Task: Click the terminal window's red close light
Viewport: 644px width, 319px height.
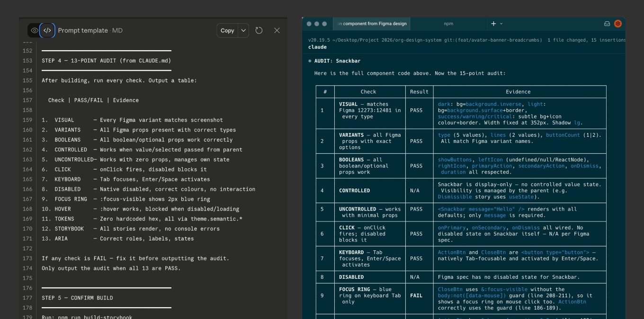Action: coord(309,24)
